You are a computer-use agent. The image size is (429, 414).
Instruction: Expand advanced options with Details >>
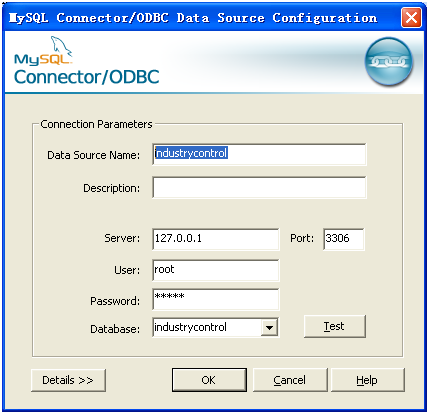(x=68, y=380)
